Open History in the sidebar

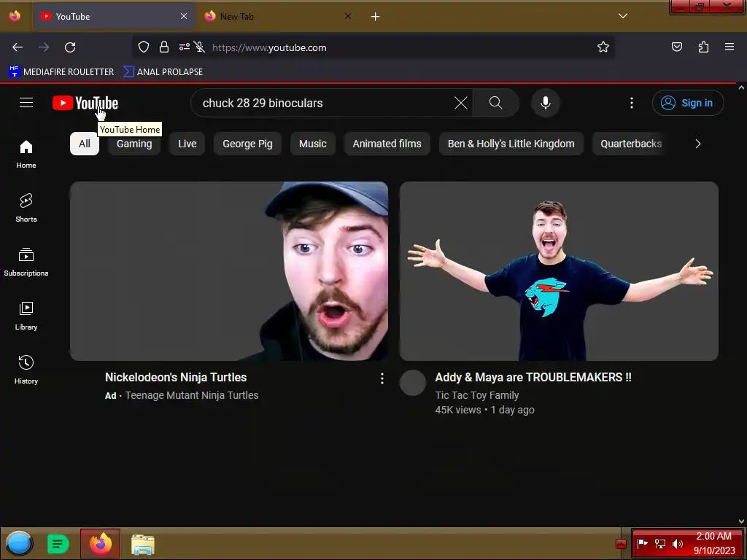tap(26, 370)
